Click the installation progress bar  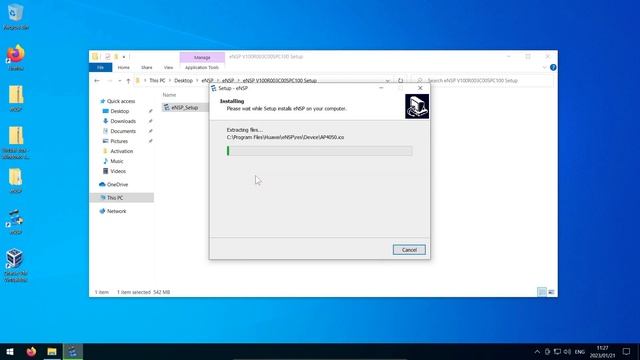[319, 151]
